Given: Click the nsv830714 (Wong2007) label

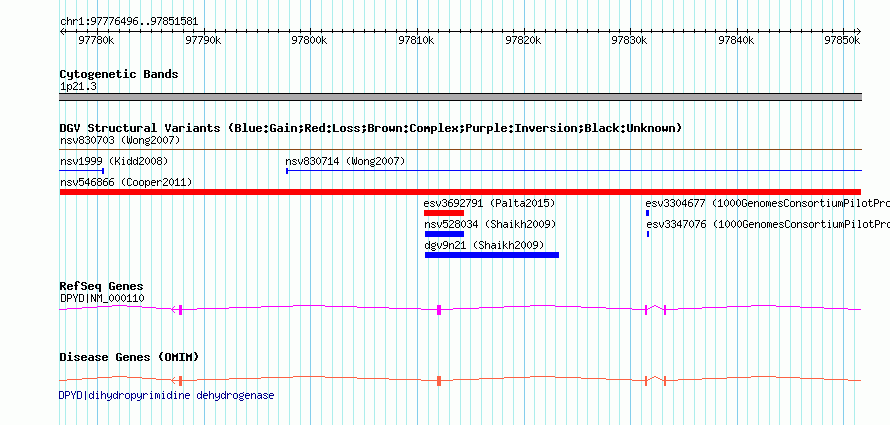Looking at the screenshot, I should [x=345, y=161].
